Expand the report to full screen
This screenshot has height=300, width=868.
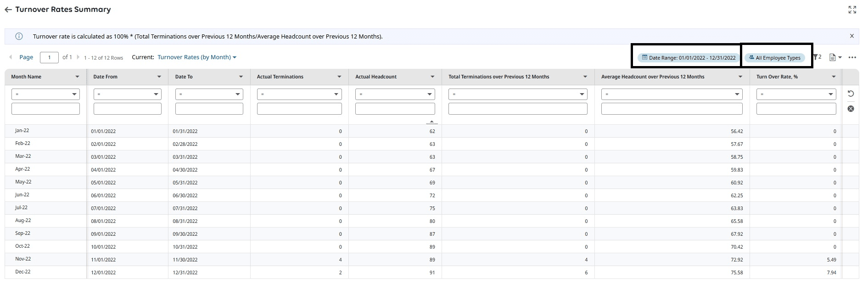click(852, 10)
